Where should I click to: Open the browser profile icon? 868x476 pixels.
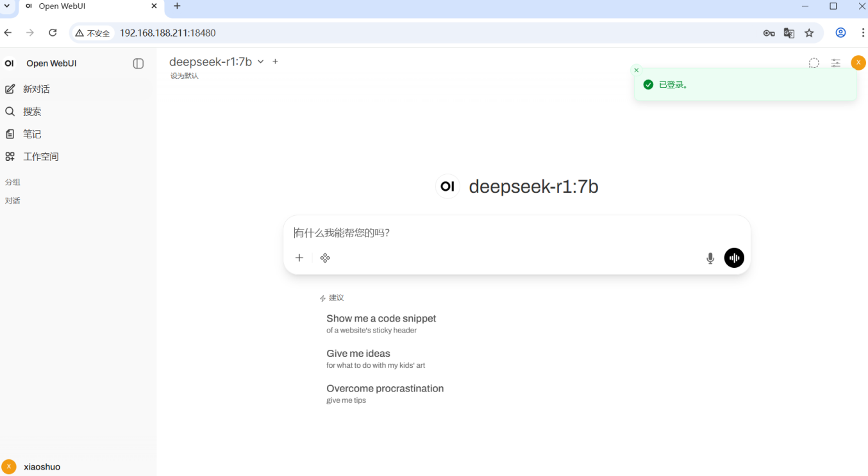[x=841, y=33]
